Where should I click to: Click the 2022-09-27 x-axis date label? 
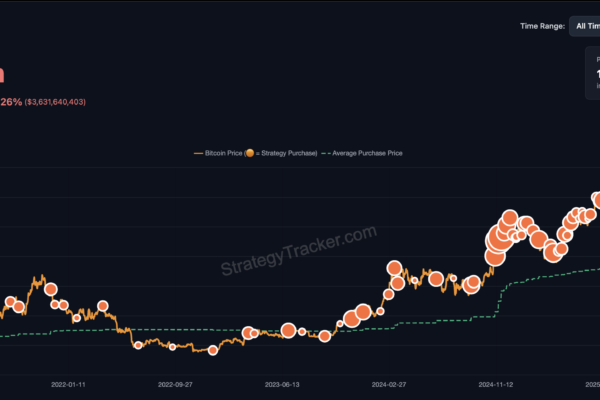(x=175, y=383)
